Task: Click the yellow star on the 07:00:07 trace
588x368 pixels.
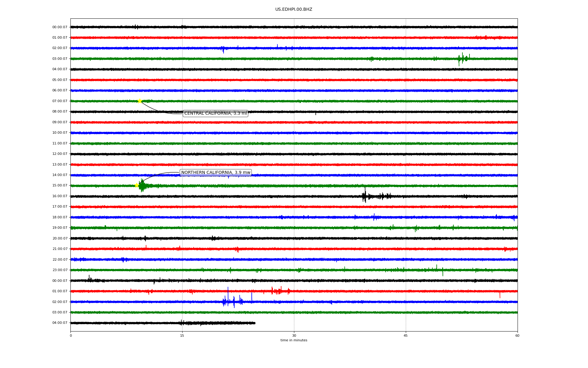Action: click(x=140, y=101)
